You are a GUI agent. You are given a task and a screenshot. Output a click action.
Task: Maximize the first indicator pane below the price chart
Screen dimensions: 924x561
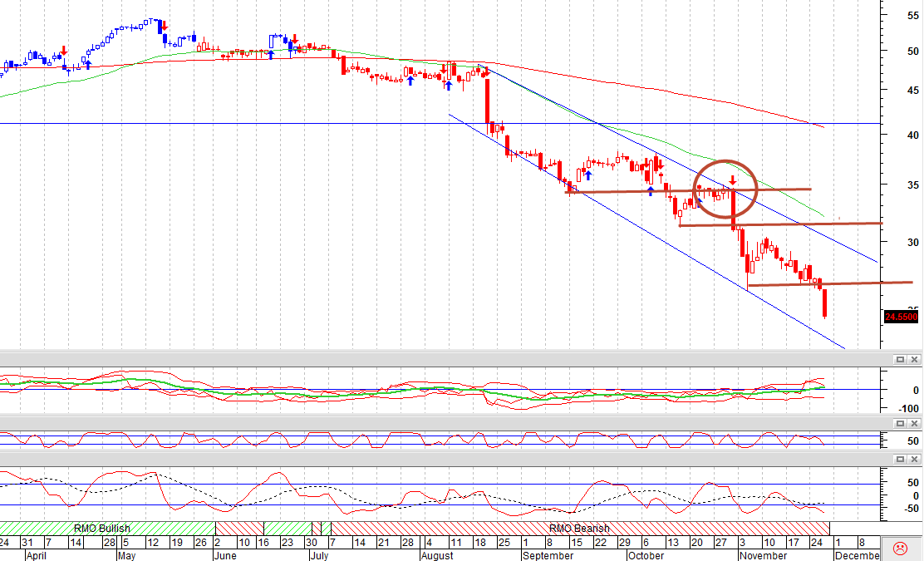900,360
